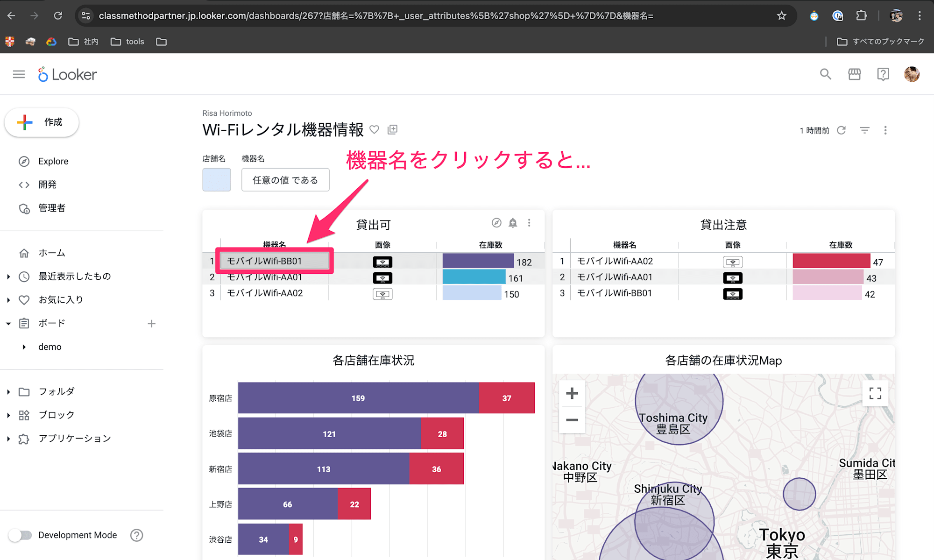Toggle the dashboard filters bar icon

tap(864, 130)
